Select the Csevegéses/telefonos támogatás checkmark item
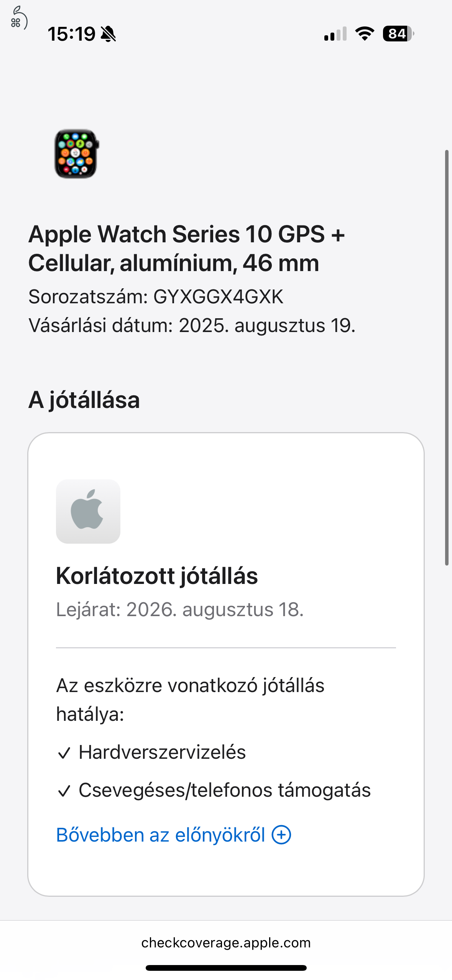Viewport: 452px width, 980px height. [x=214, y=790]
